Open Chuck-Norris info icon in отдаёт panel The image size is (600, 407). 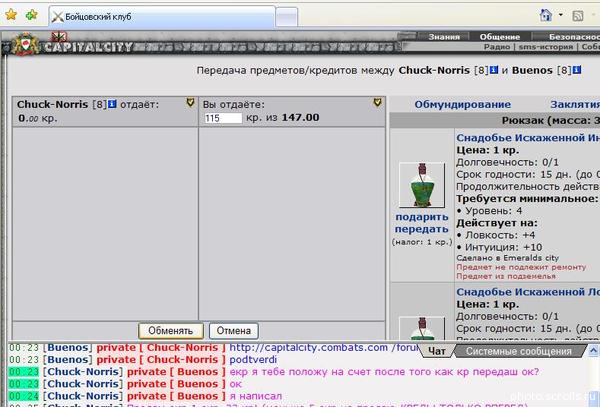(112, 104)
